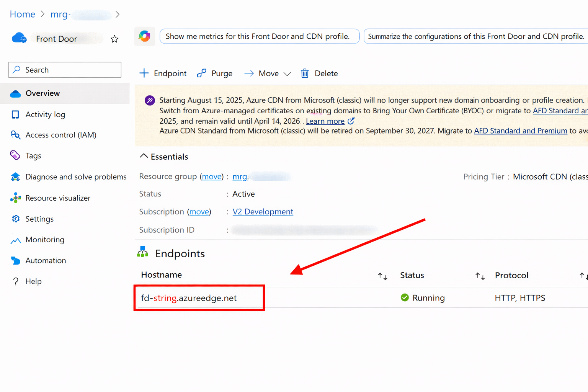This screenshot has height=392, width=588.
Task: Click the Help question mark icon
Action: click(15, 281)
